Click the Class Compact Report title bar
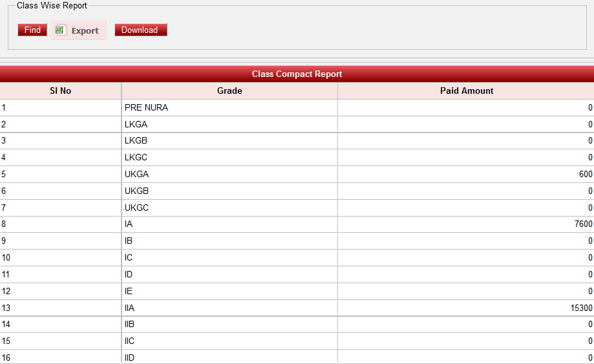 [x=297, y=74]
